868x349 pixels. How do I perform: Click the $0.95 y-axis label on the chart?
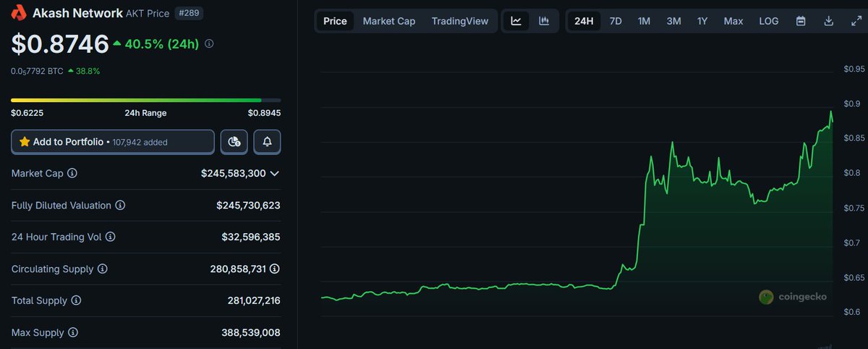pyautogui.click(x=854, y=69)
